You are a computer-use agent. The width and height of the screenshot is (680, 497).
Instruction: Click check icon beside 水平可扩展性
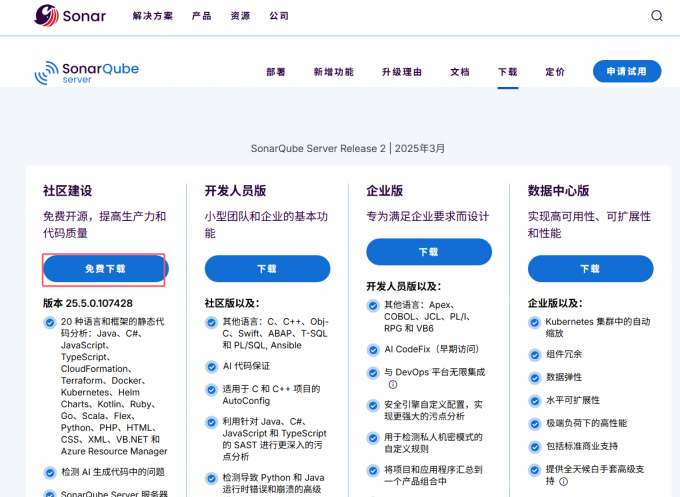pos(534,401)
